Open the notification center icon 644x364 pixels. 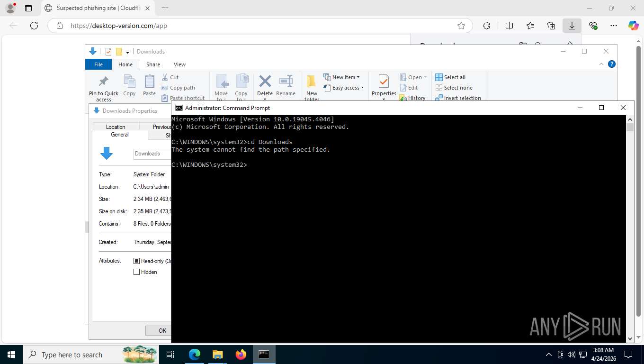coord(628,355)
